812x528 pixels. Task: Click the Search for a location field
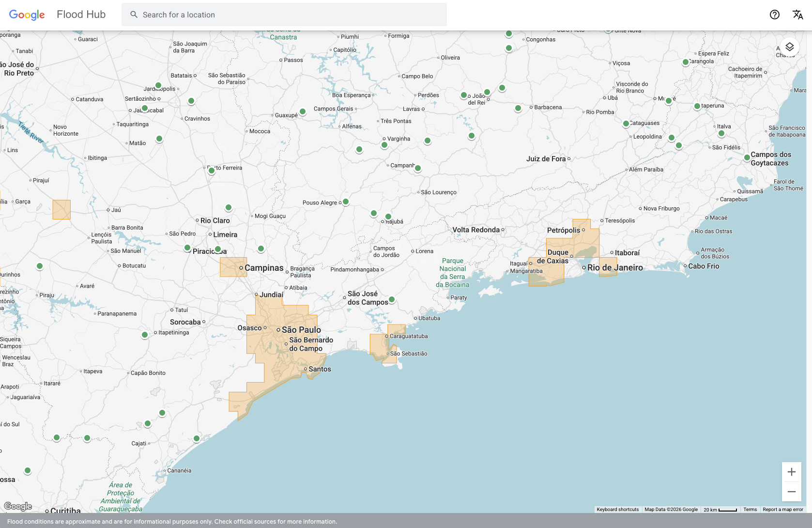tap(291, 15)
